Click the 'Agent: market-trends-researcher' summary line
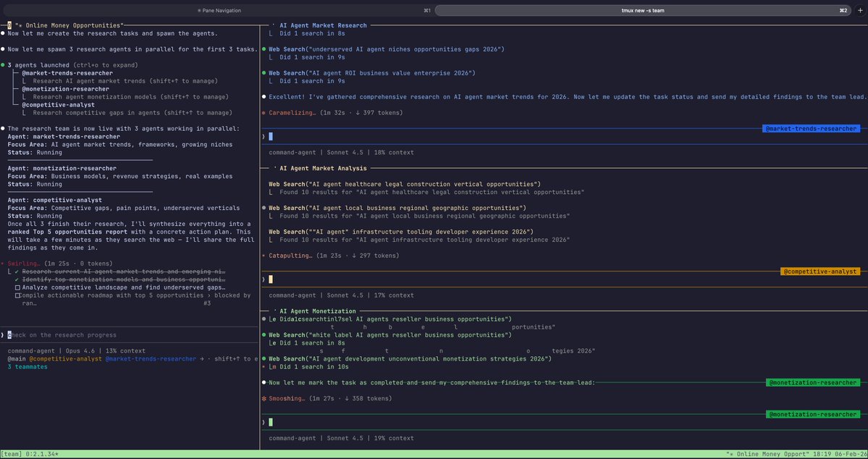The image size is (868, 459). click(64, 137)
